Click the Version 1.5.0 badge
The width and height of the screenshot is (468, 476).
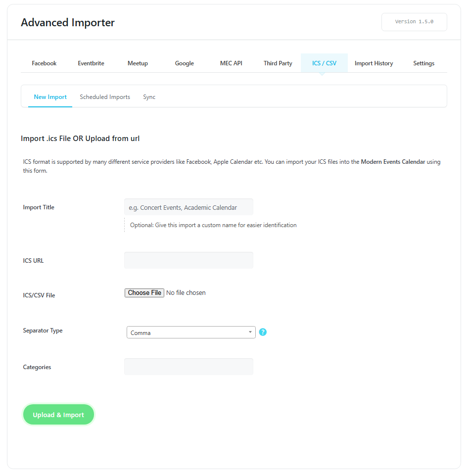[x=414, y=22]
